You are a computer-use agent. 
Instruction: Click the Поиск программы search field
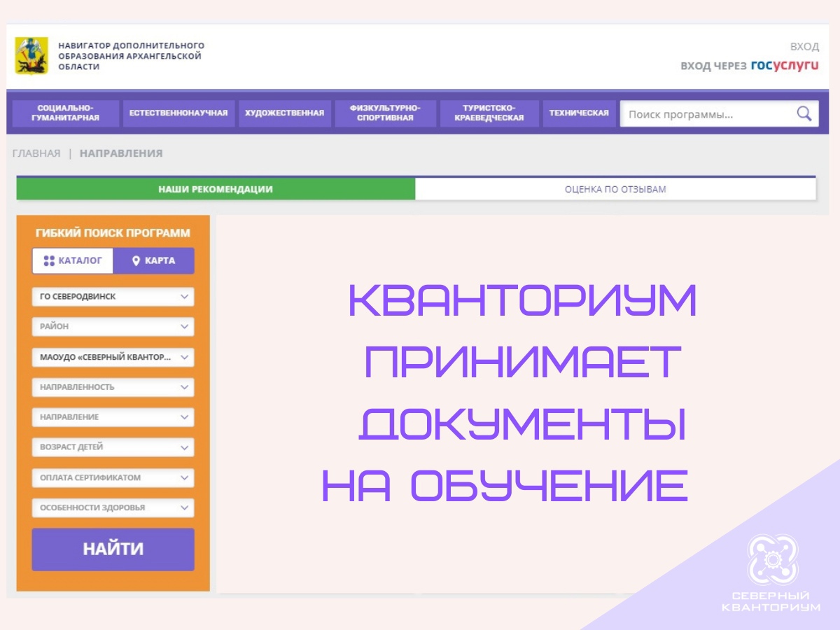[707, 114]
